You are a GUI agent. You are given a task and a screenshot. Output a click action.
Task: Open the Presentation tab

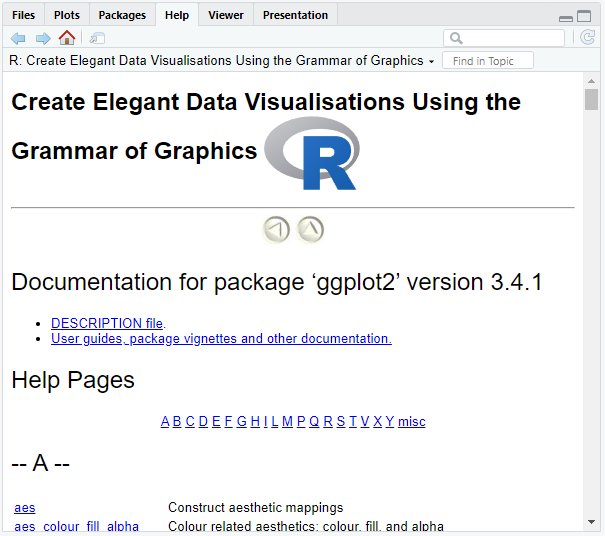[295, 15]
